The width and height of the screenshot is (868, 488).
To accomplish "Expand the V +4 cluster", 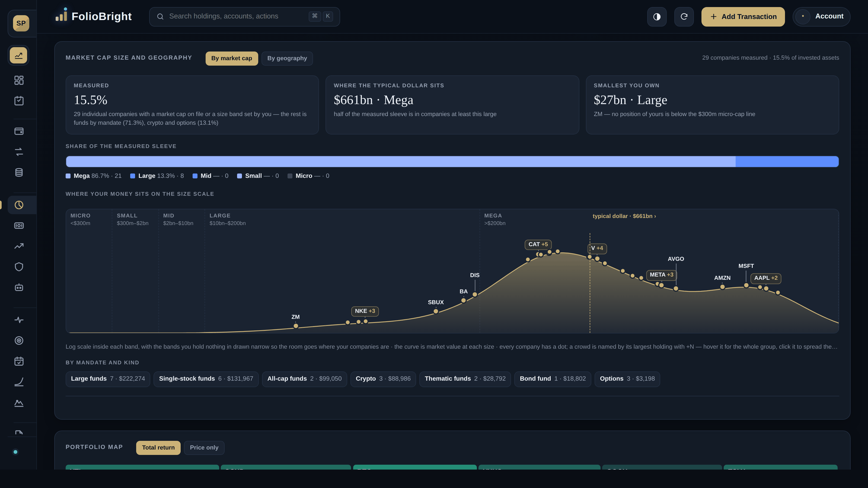I will [x=597, y=249].
